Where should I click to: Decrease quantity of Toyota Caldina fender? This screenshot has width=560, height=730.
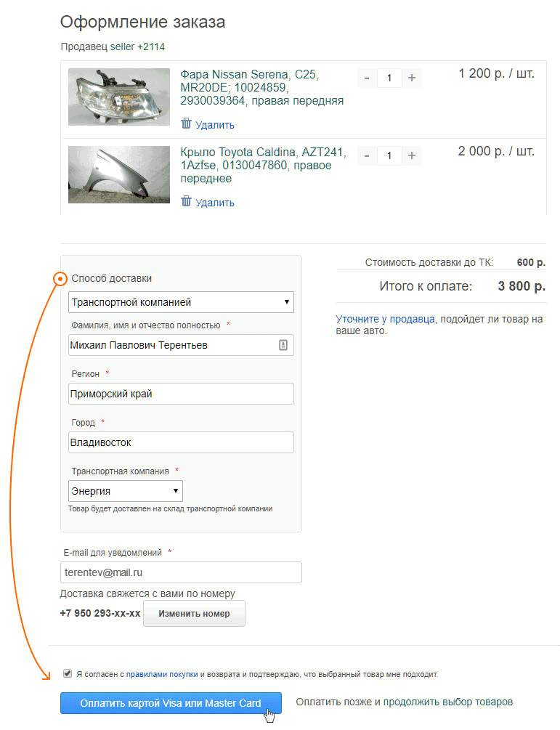point(367,155)
